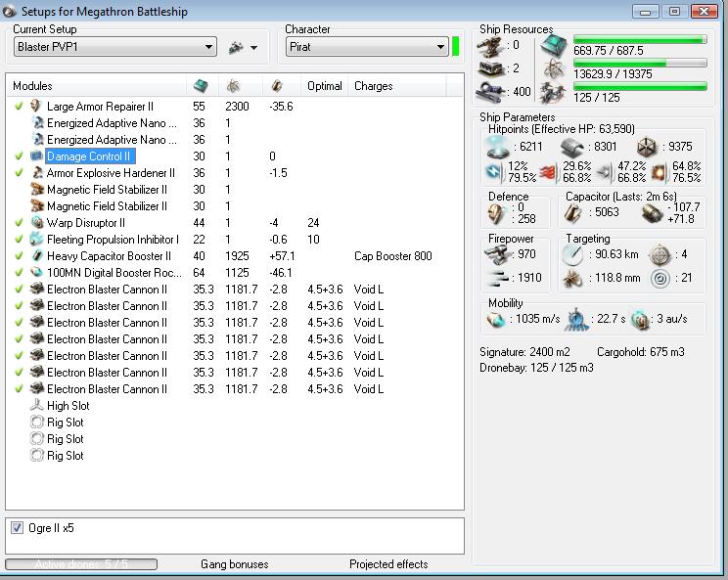Click the shield hitpoints icon showing 6211
Viewport: 728px width, 580px height.
497,147
